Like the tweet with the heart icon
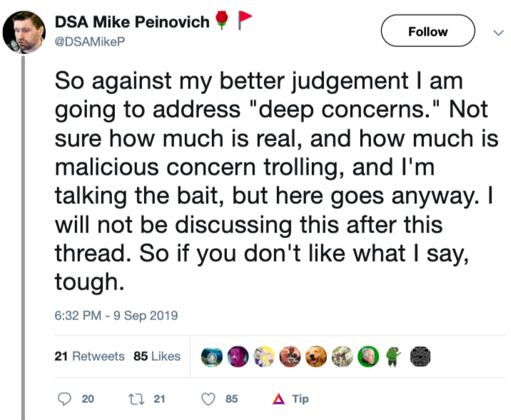The height and width of the screenshot is (420, 511). point(210,399)
